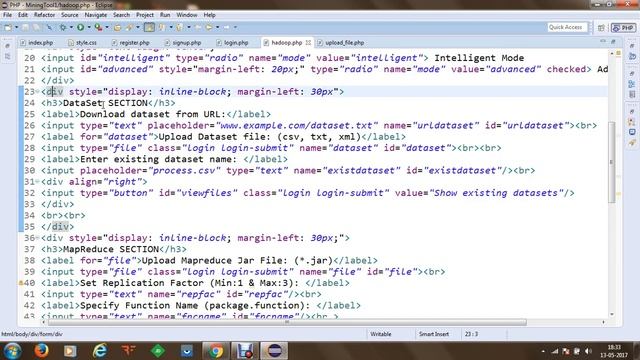Toggle the highlighted Mark Occurrences icon
The image size is (640, 360).
[149, 27]
